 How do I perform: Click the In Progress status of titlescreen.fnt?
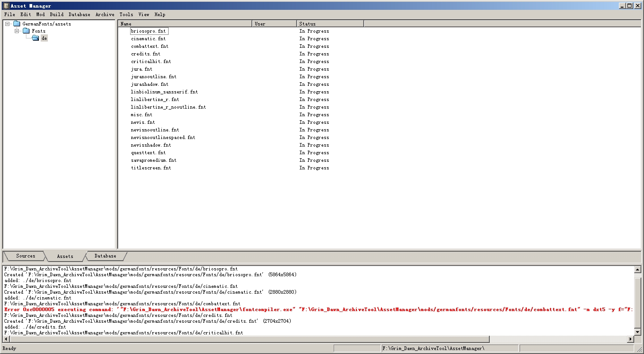(x=314, y=168)
